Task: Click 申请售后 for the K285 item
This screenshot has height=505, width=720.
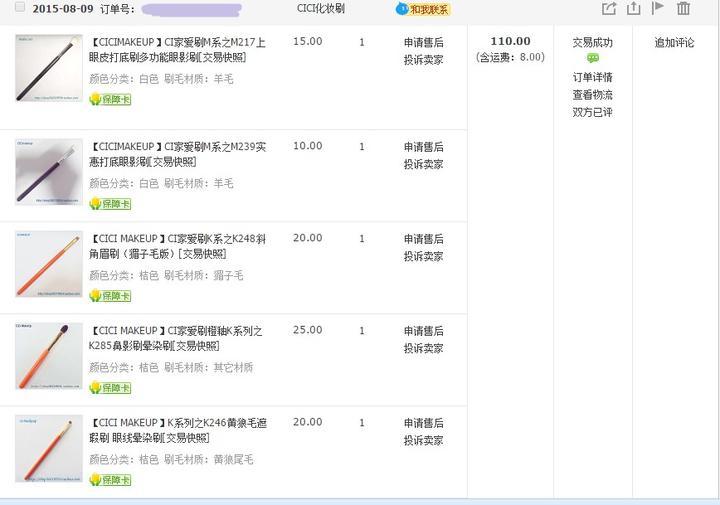Action: [423, 331]
